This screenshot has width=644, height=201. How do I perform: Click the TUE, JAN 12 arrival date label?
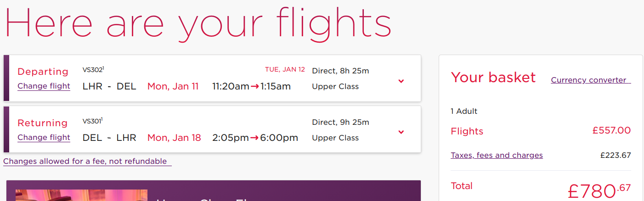(x=285, y=70)
